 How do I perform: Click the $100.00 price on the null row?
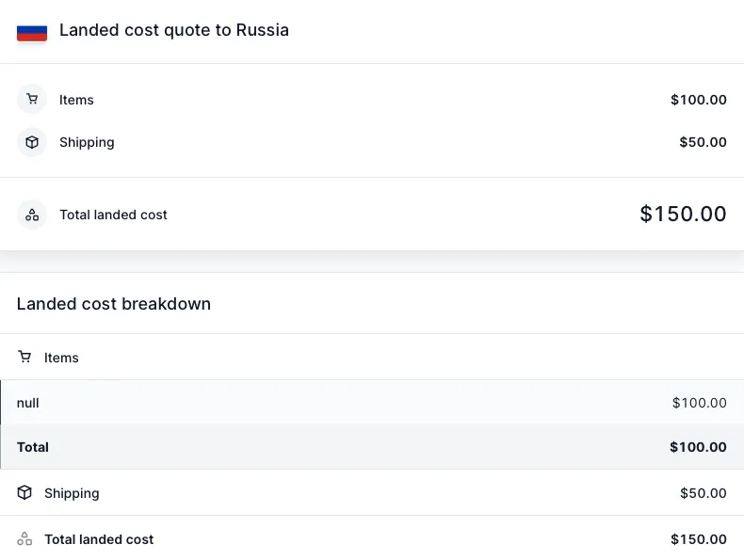(x=699, y=403)
